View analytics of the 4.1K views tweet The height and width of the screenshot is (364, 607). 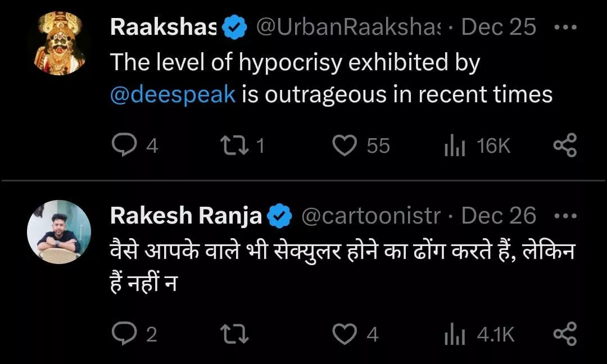(453, 335)
